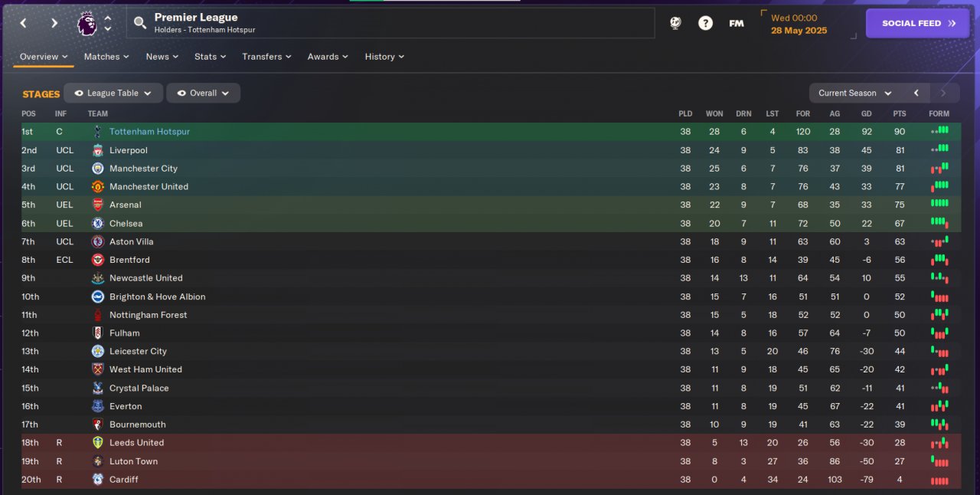Open the Transfers tab
The image size is (980, 495).
(x=267, y=57)
